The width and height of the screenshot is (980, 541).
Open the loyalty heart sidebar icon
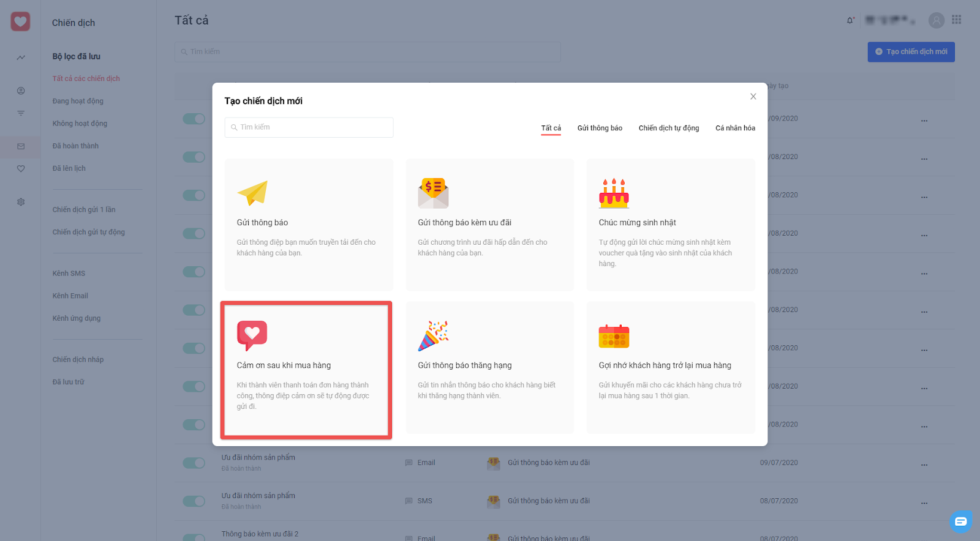point(21,168)
